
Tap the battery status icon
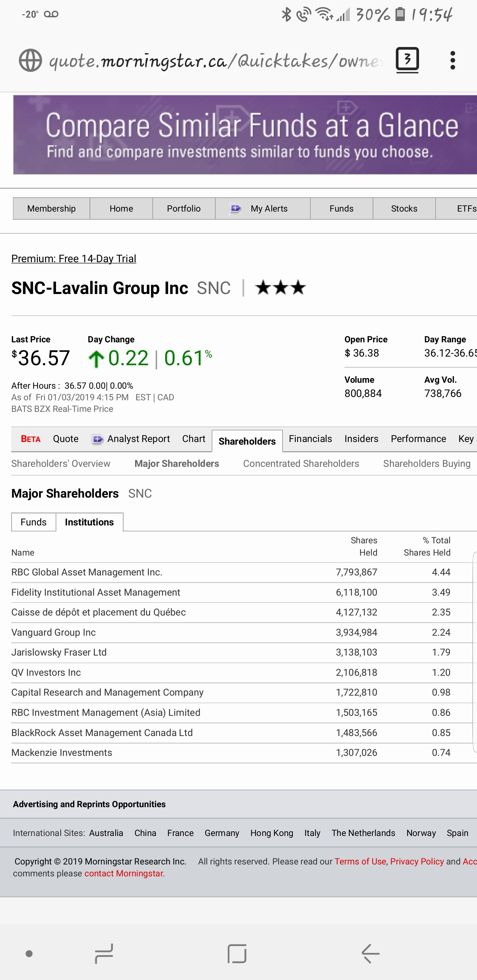coord(400,14)
